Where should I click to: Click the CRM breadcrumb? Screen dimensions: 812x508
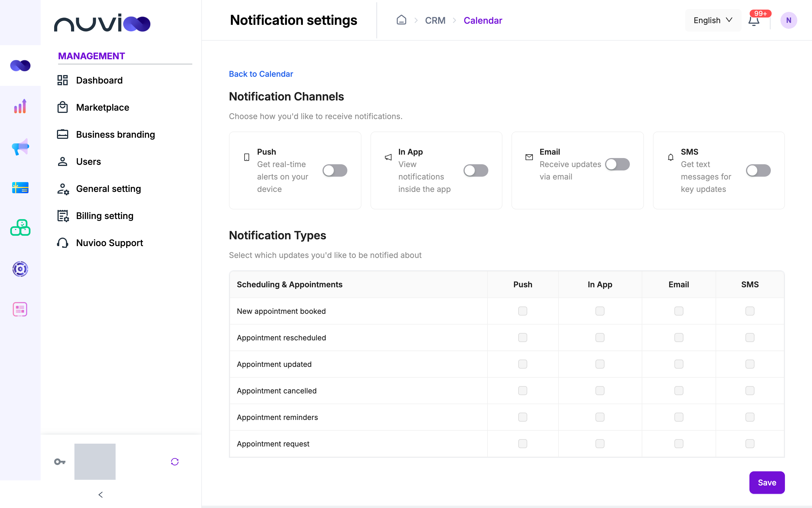coord(435,21)
